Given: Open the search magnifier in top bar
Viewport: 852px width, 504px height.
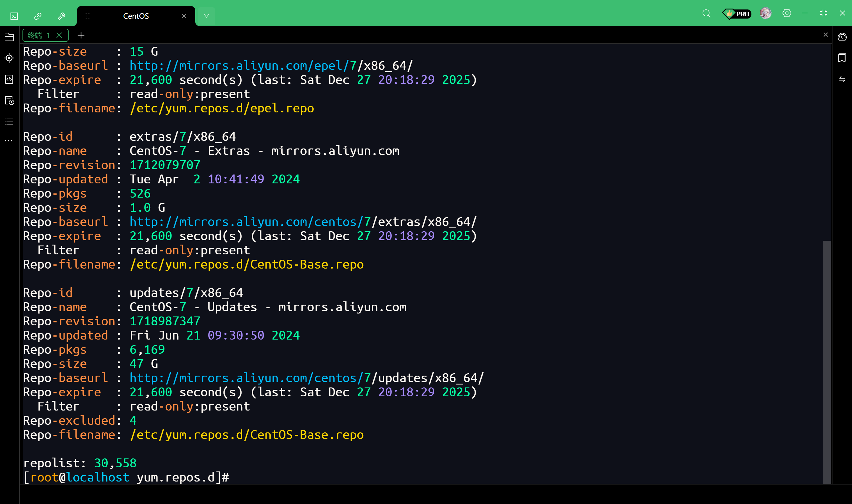Looking at the screenshot, I should pyautogui.click(x=706, y=14).
